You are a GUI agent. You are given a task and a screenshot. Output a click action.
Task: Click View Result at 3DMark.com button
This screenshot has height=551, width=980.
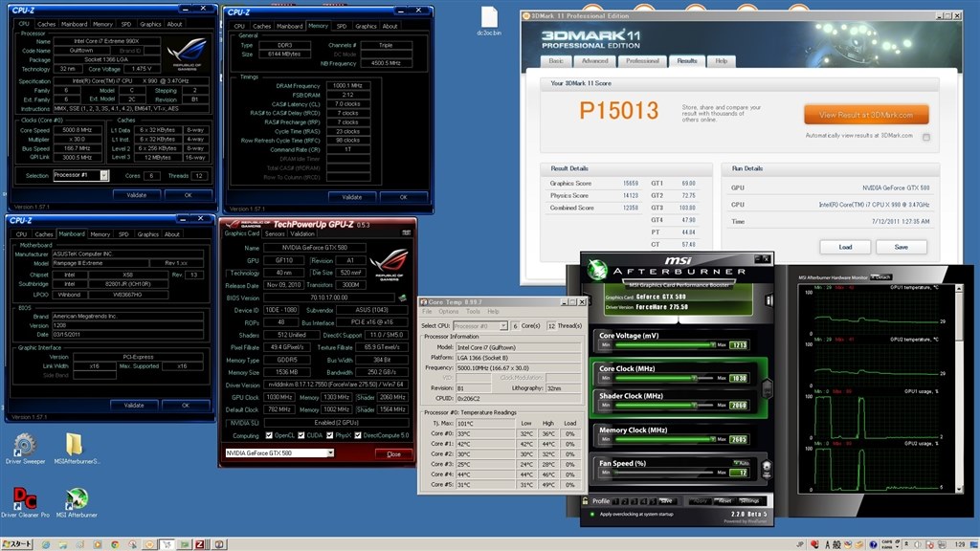click(x=865, y=115)
